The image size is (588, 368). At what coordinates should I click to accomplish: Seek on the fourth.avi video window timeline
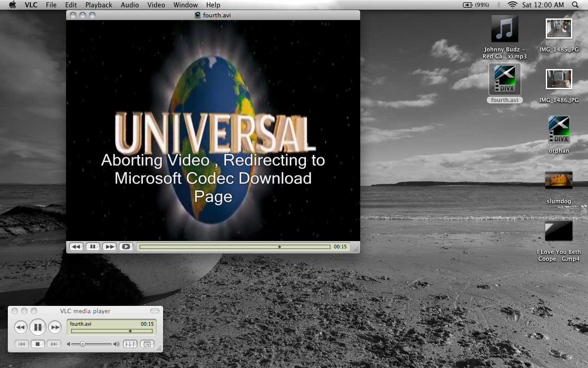point(235,247)
